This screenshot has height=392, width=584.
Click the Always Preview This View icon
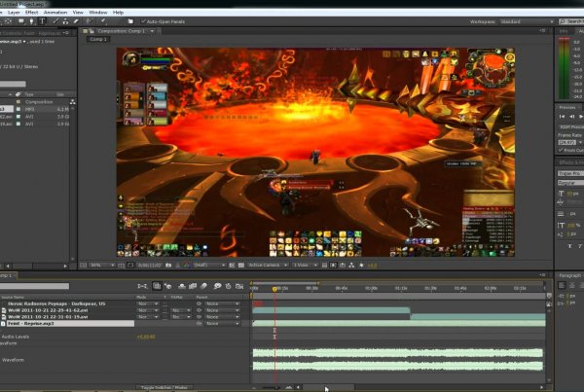coord(83,265)
